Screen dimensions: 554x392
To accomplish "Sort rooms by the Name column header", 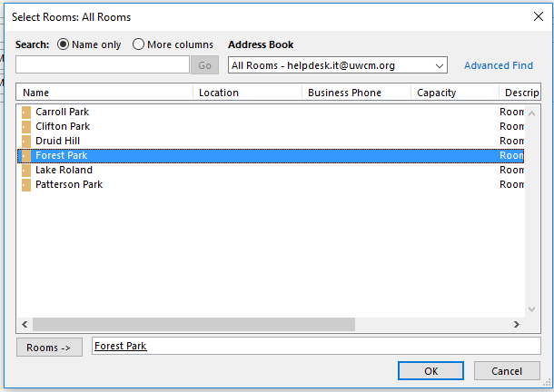I will pyautogui.click(x=104, y=93).
